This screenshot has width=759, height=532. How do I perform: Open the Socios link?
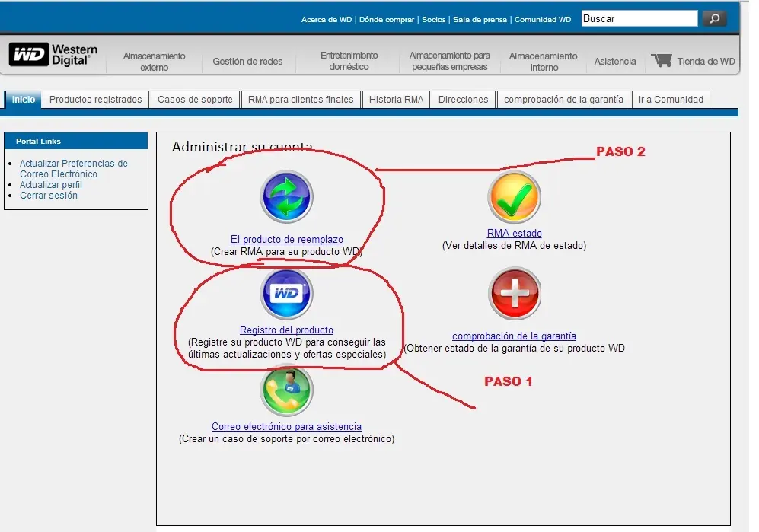pyautogui.click(x=434, y=19)
